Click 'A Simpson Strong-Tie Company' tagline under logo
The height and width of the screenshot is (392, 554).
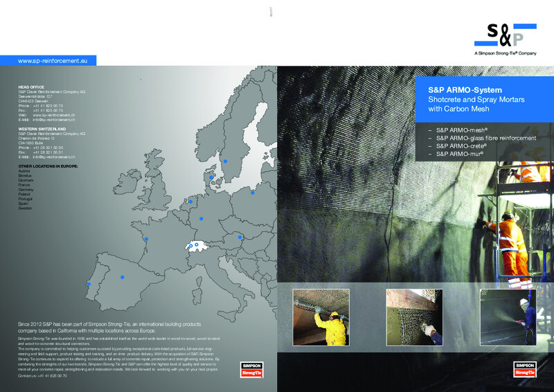click(x=506, y=53)
